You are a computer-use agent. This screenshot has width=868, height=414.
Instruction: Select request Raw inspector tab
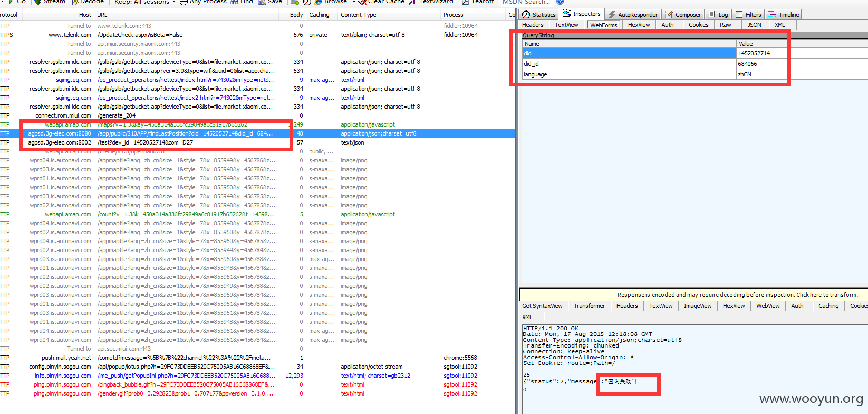click(x=726, y=25)
